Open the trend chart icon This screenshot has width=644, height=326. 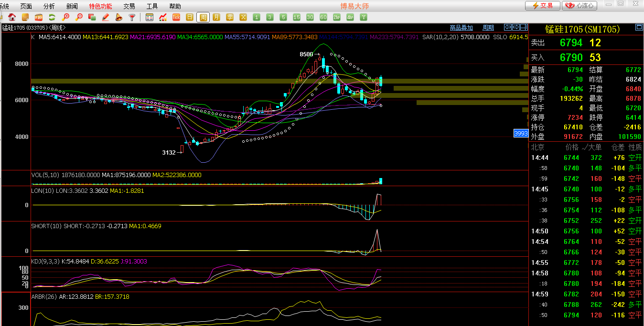[x=163, y=17]
